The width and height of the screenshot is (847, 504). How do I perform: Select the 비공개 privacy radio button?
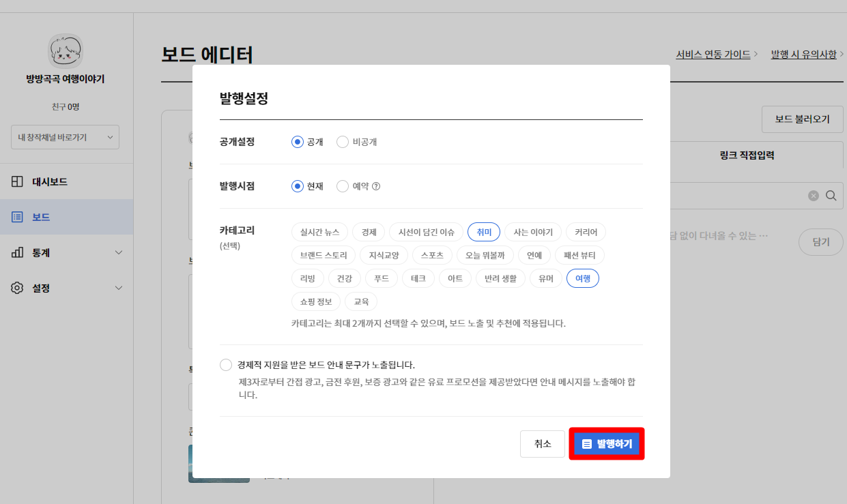(342, 142)
